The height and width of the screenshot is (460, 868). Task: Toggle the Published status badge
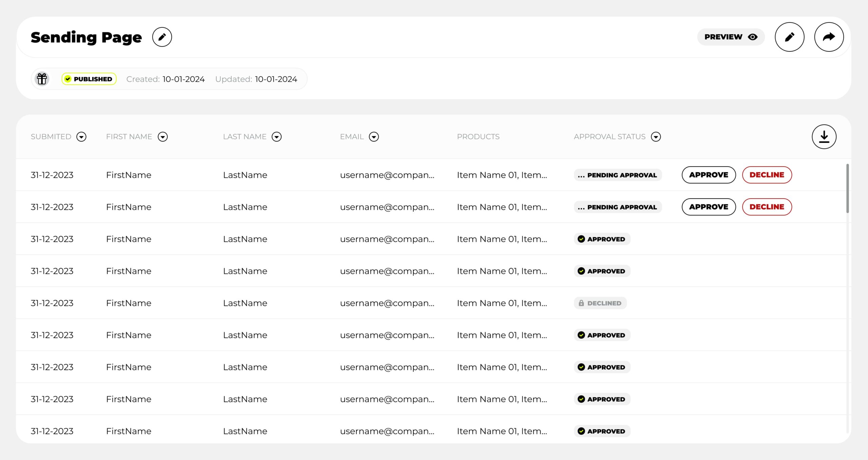click(x=89, y=79)
